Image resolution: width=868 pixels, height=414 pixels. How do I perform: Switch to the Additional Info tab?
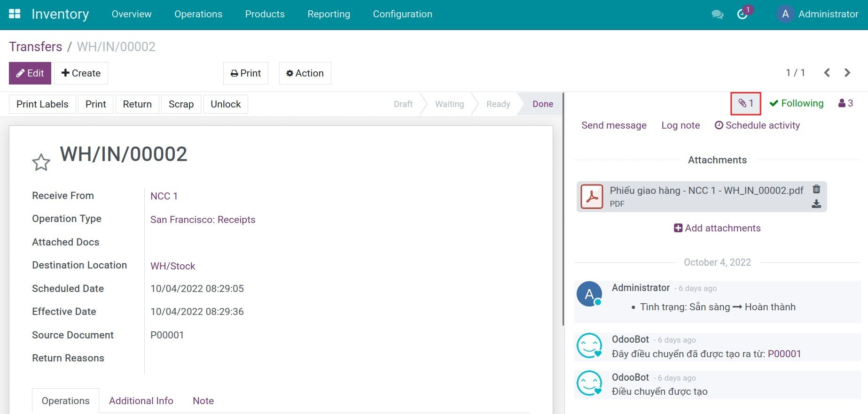point(141,401)
